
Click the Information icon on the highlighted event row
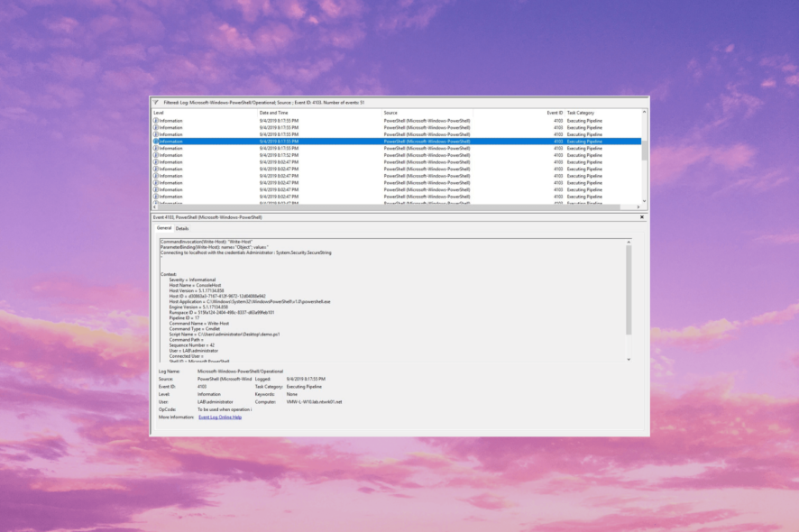153,141
